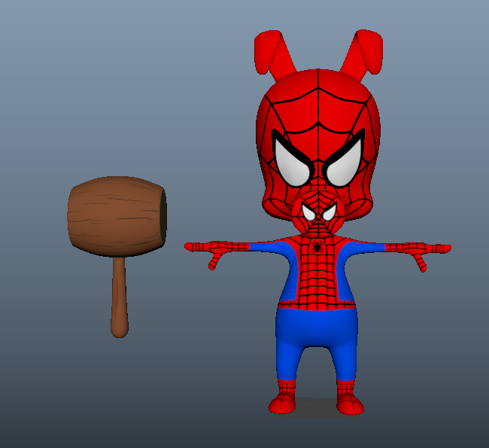
Task: Pick the character's right outstretched hand
Action: pyautogui.click(x=428, y=252)
